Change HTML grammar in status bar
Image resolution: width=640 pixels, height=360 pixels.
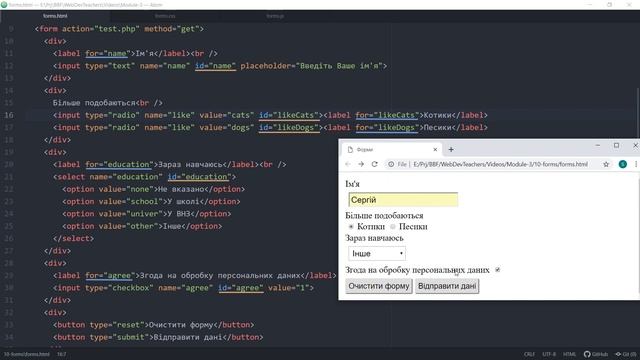click(570, 354)
